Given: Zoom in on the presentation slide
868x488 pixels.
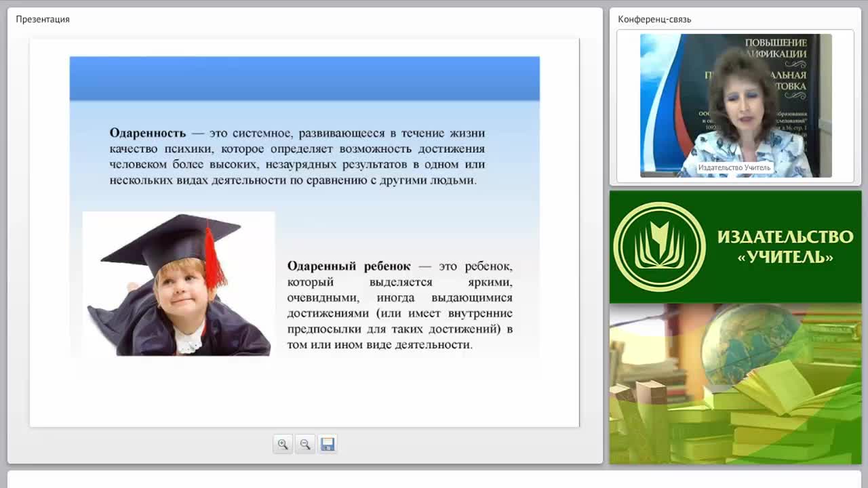Looking at the screenshot, I should tap(283, 445).
